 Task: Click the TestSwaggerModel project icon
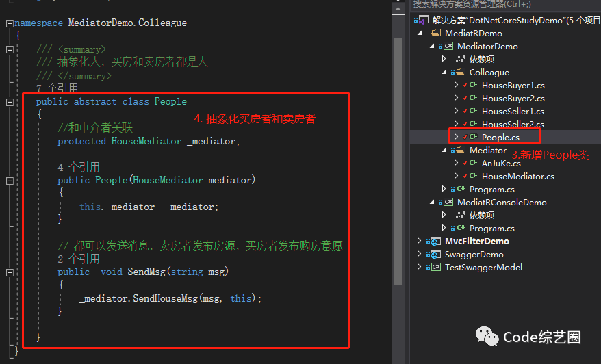(x=436, y=267)
